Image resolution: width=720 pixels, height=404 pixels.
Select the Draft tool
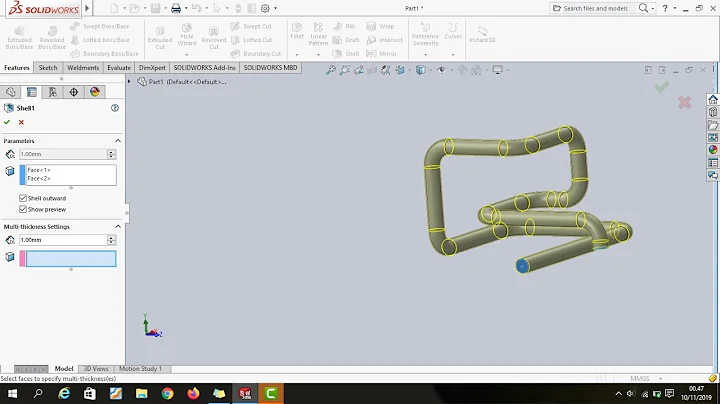coord(346,40)
